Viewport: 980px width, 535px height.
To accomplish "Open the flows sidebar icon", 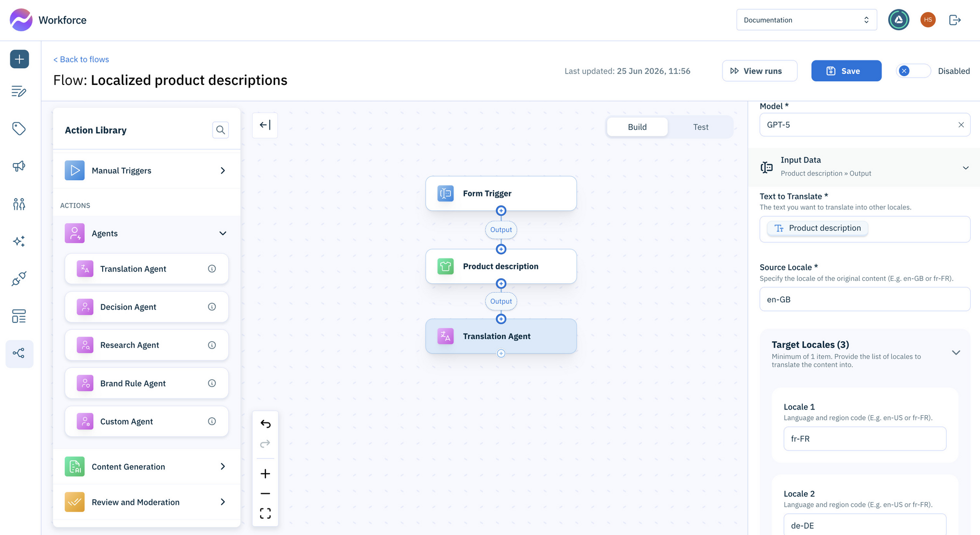I will [19, 354].
